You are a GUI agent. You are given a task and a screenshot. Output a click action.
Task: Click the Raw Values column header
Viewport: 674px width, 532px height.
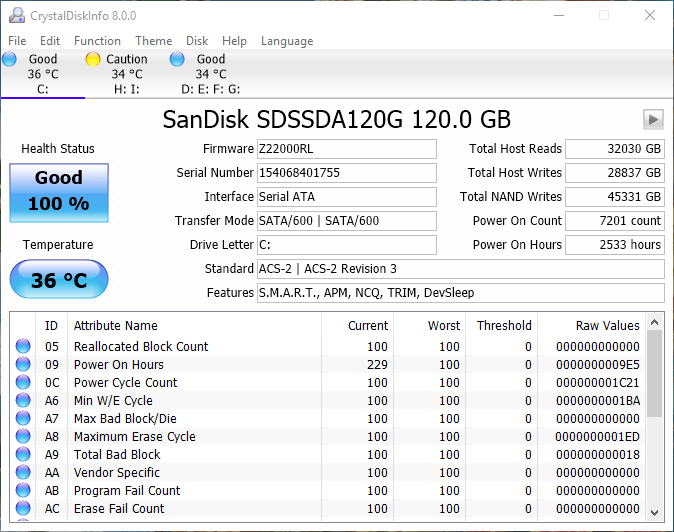click(x=591, y=325)
